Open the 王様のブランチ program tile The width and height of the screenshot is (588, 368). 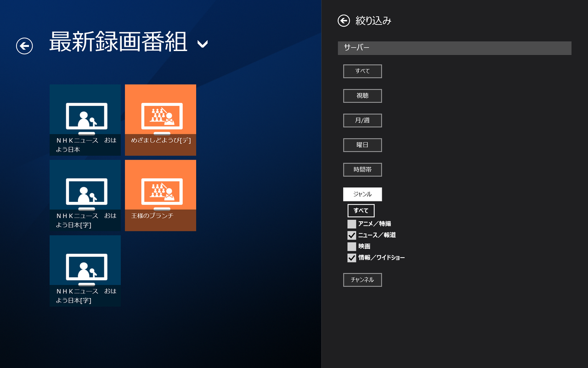160,195
